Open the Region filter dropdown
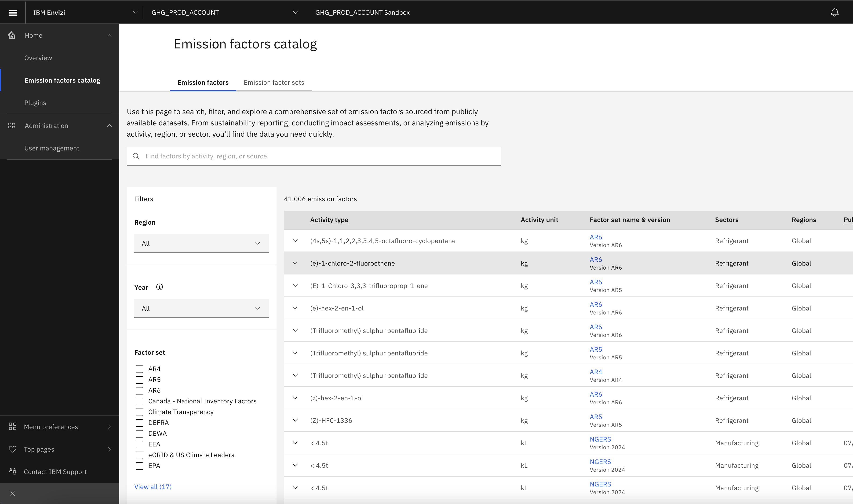 coord(201,243)
